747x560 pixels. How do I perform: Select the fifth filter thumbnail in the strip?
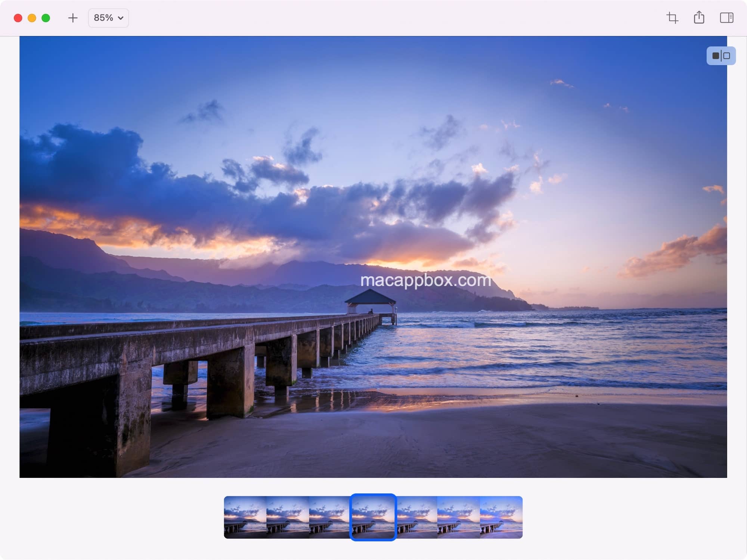pyautogui.click(x=416, y=517)
